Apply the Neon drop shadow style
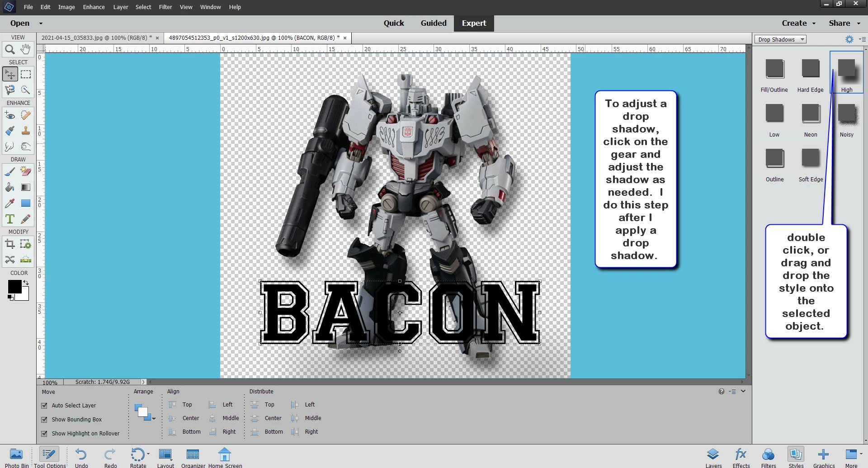868x468 pixels. (811, 120)
